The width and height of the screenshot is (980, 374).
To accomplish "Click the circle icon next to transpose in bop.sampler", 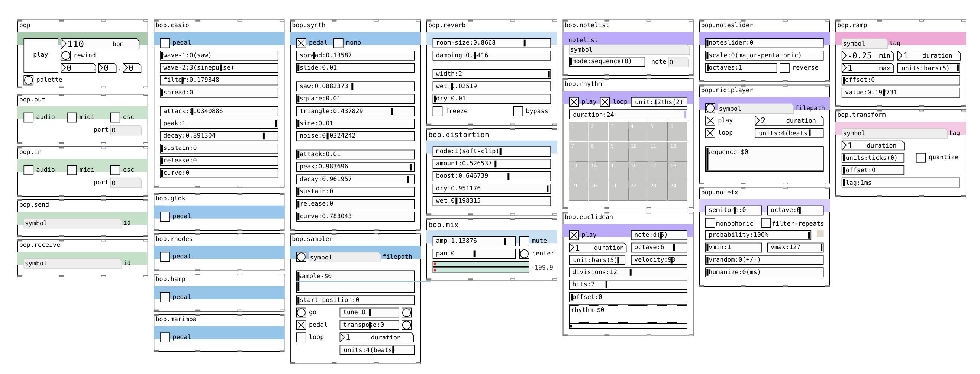I will point(407,325).
